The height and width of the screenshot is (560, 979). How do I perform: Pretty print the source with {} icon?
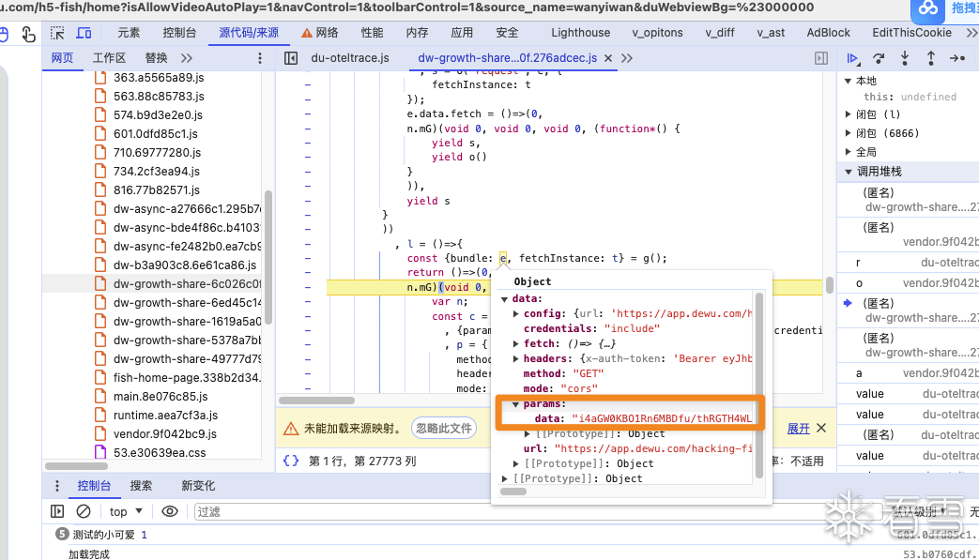click(x=291, y=461)
